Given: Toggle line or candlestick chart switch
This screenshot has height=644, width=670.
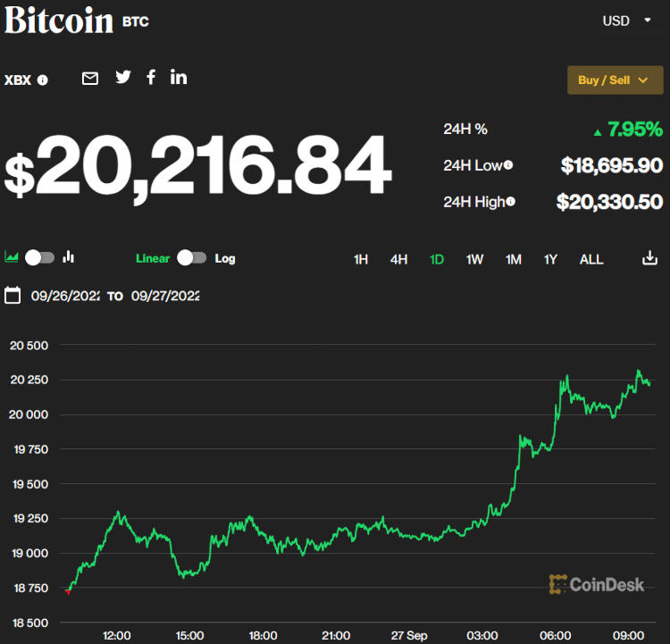Looking at the screenshot, I should pos(39,258).
